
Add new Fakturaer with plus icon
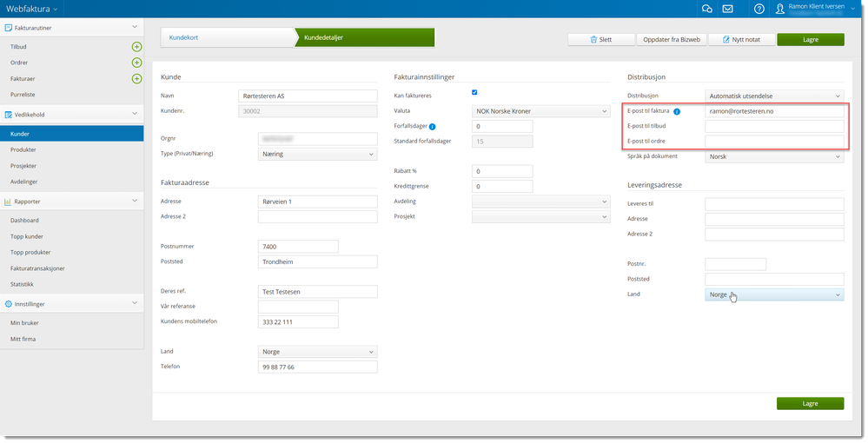tap(136, 79)
